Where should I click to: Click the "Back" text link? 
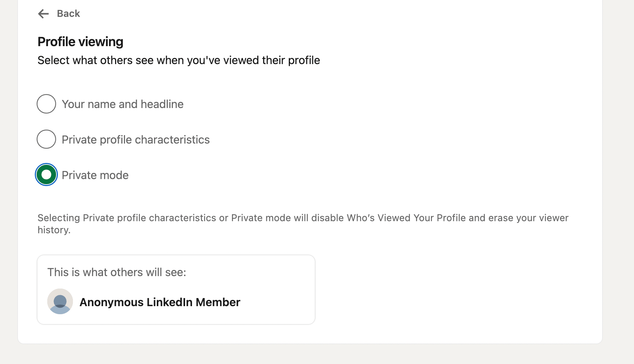[x=68, y=14]
